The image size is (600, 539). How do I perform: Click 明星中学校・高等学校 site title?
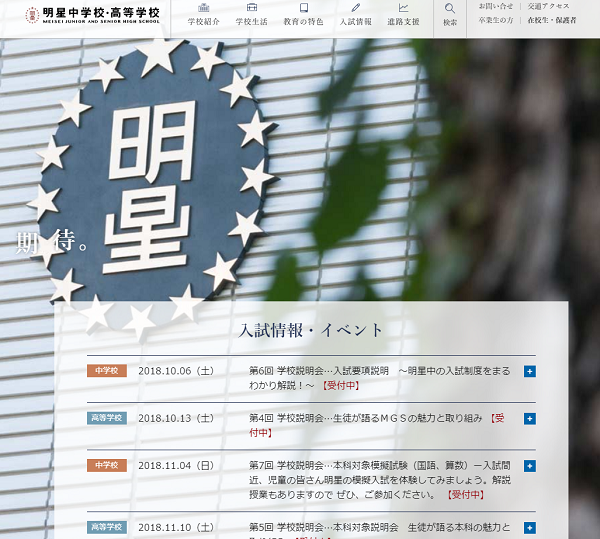pos(101,13)
